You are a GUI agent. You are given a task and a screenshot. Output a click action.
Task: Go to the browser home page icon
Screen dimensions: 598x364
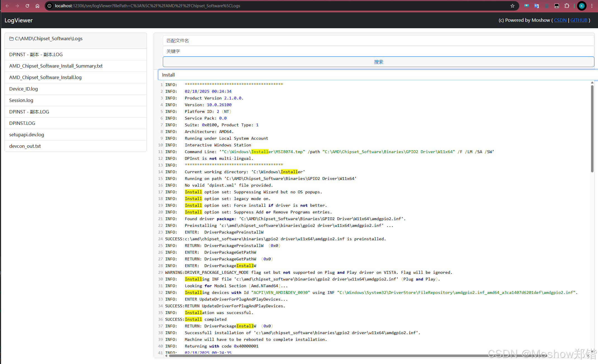tap(37, 6)
